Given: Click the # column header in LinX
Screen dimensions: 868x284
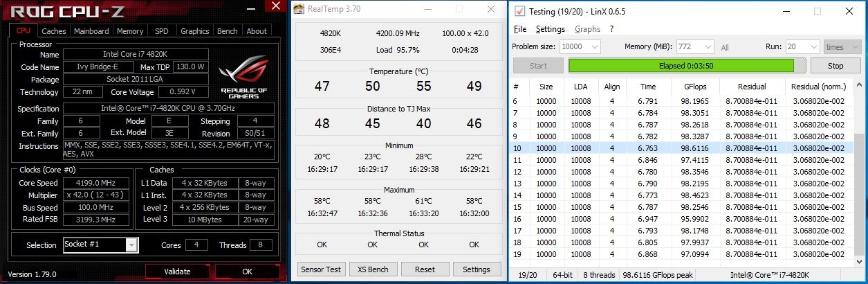Looking at the screenshot, I should [520, 87].
